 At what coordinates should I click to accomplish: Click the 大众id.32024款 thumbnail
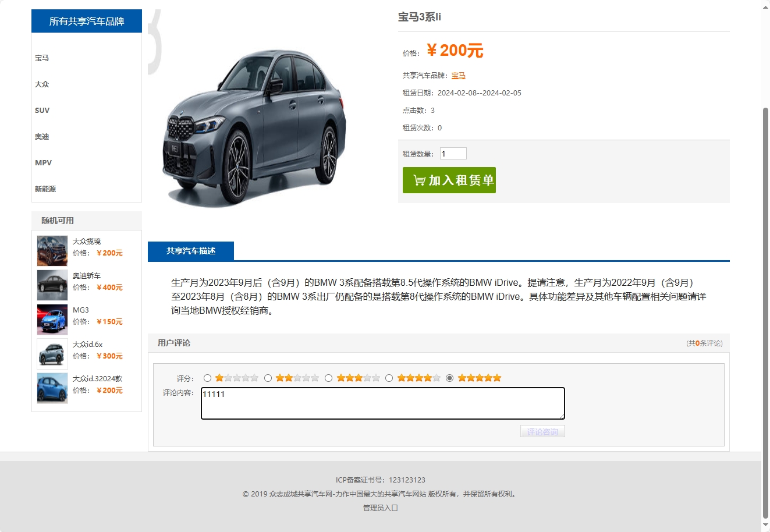(52, 388)
